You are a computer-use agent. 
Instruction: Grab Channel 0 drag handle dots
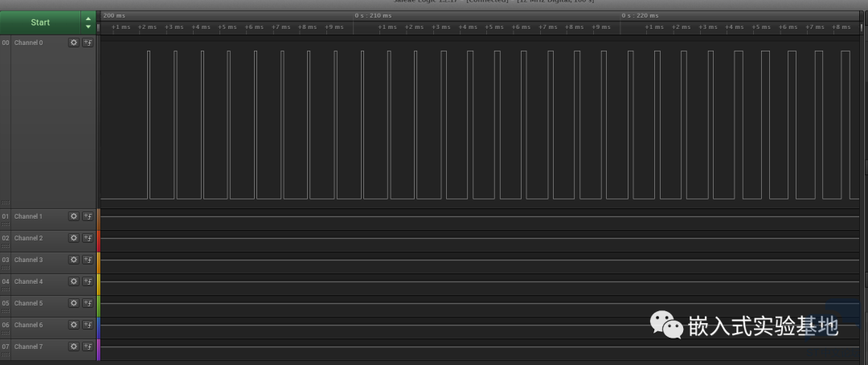[x=6, y=203]
